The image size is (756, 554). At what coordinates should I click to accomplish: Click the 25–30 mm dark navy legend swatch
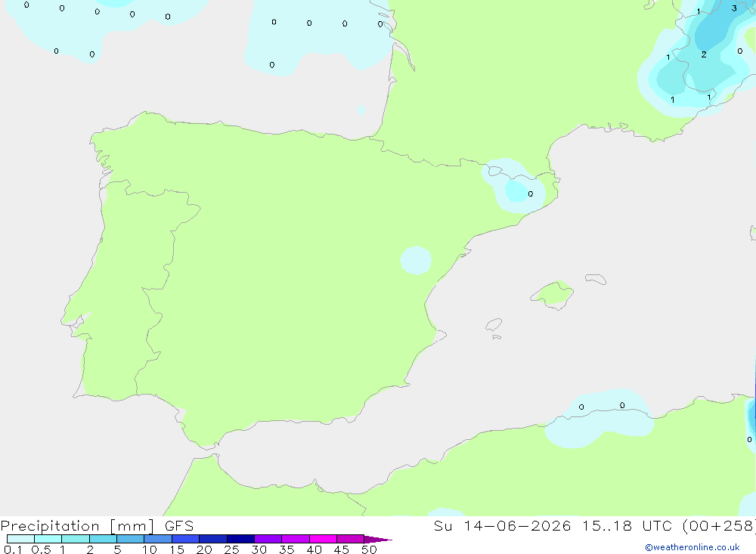coord(240,539)
